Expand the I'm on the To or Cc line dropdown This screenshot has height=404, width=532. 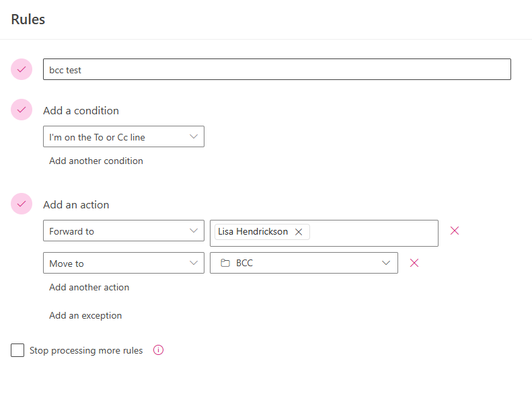(124, 136)
